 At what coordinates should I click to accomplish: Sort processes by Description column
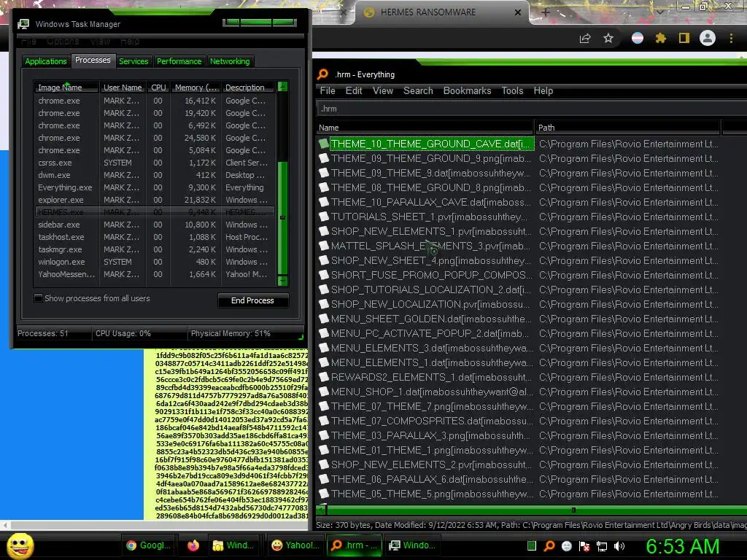click(x=248, y=87)
